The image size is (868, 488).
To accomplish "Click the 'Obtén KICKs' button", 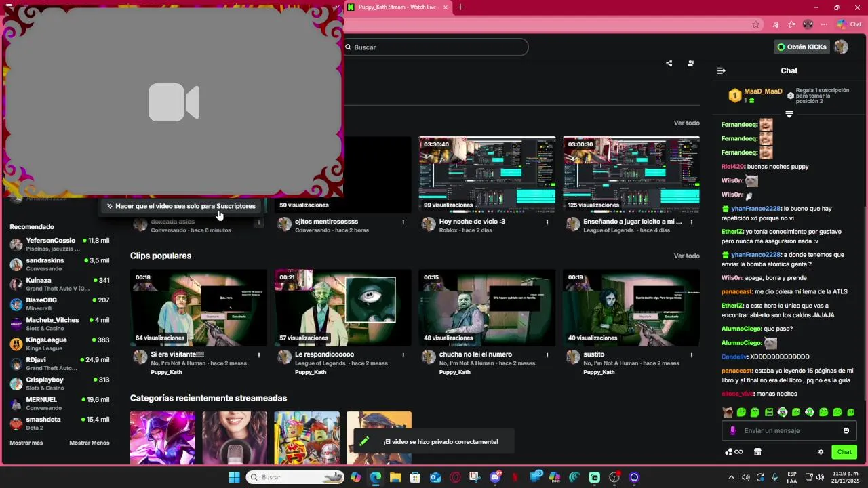I will click(x=802, y=47).
